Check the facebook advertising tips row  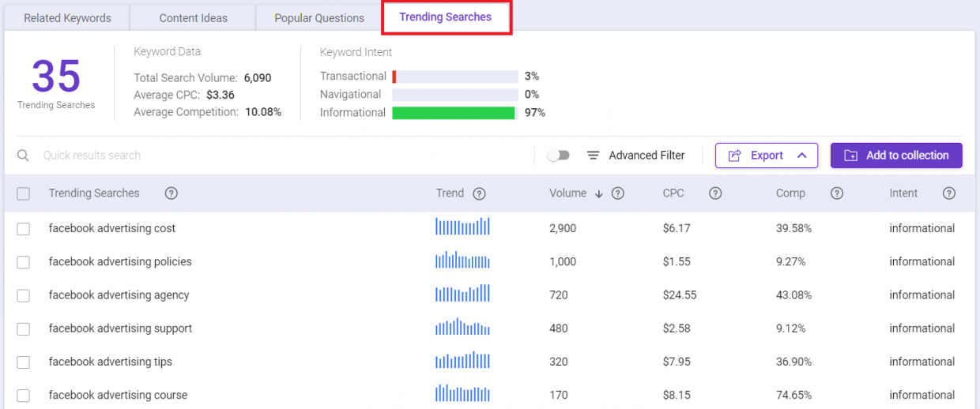[24, 362]
